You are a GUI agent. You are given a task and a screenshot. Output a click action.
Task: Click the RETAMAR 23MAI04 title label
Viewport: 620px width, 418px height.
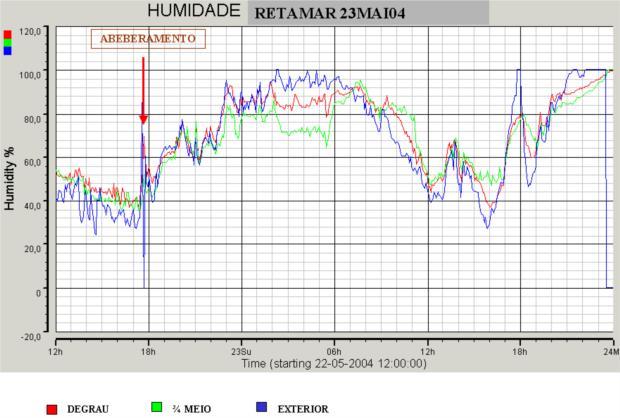(x=318, y=14)
